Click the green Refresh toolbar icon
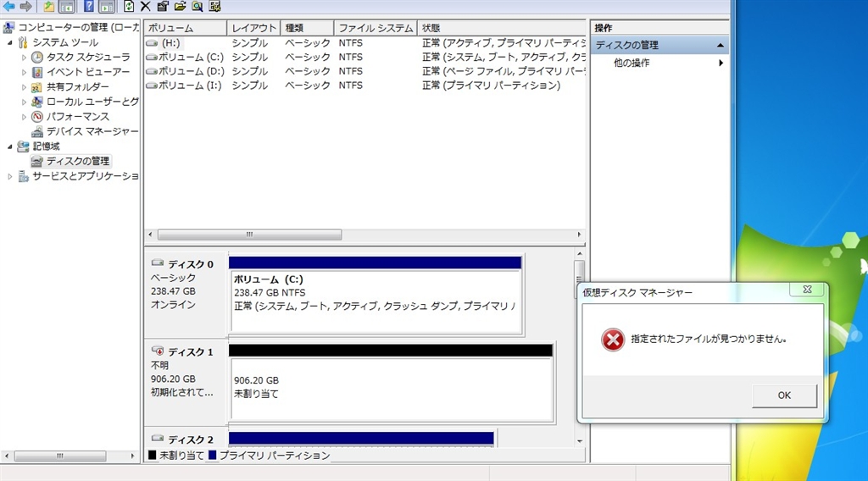The width and height of the screenshot is (868, 481). click(x=129, y=6)
